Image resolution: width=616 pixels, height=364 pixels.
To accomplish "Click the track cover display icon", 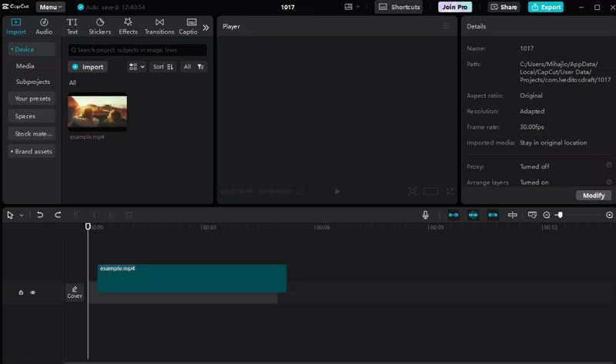I will coord(532,215).
